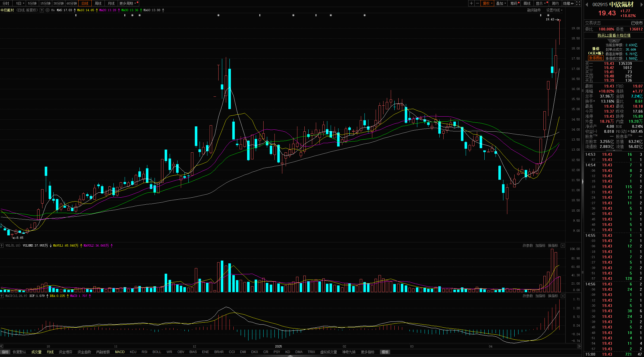Click the timeline scroll-left arrow
Viewport: 644px width, 357px height.
click(x=2, y=346)
